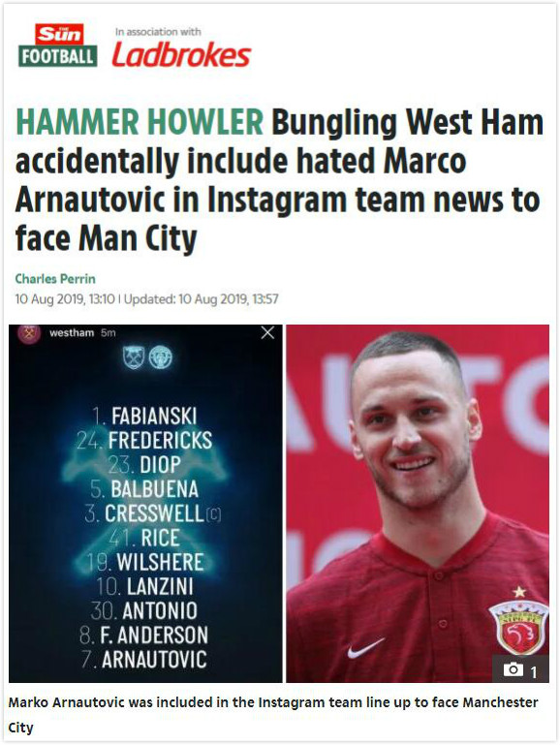560x745 pixels.
Task: Click the "In association with" text
Action: (x=158, y=32)
